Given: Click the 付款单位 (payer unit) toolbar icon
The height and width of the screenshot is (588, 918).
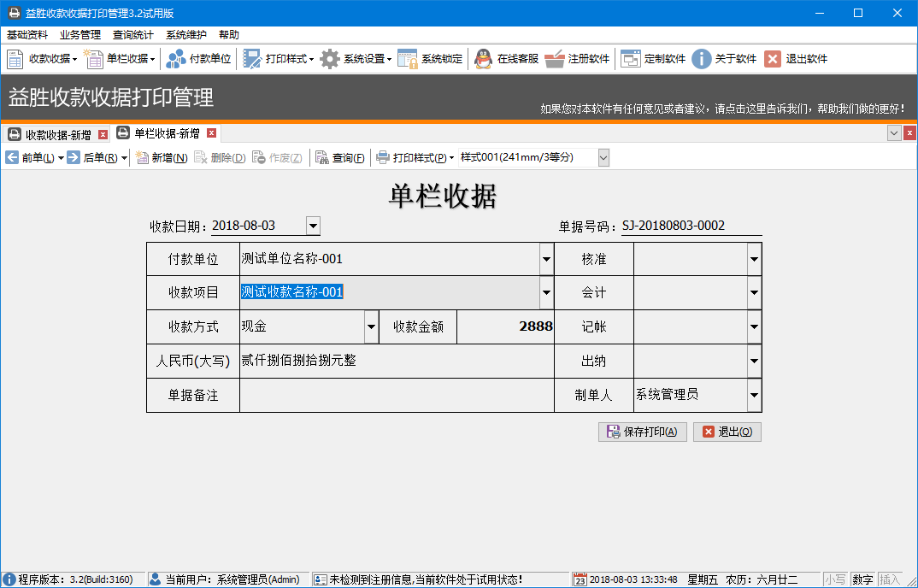Looking at the screenshot, I should pyautogui.click(x=176, y=59).
